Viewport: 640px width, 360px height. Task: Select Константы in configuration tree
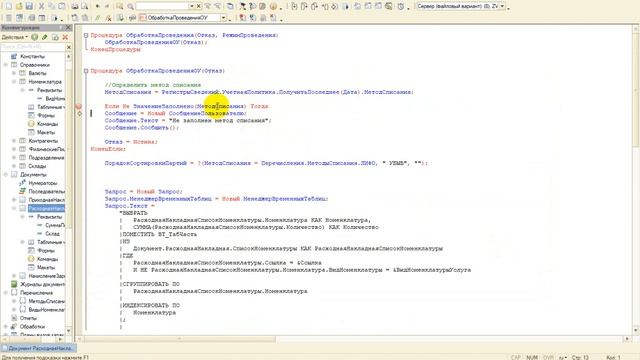pyautogui.click(x=32, y=56)
